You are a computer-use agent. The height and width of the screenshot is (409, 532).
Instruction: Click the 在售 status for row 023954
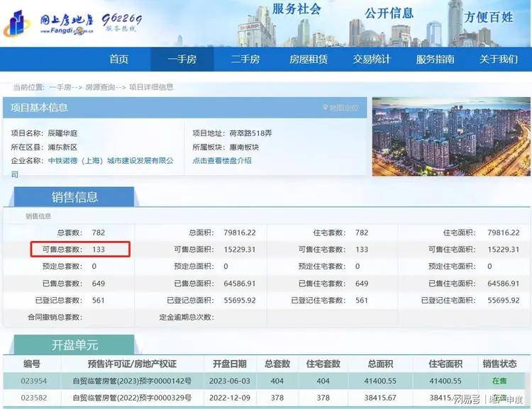click(500, 381)
